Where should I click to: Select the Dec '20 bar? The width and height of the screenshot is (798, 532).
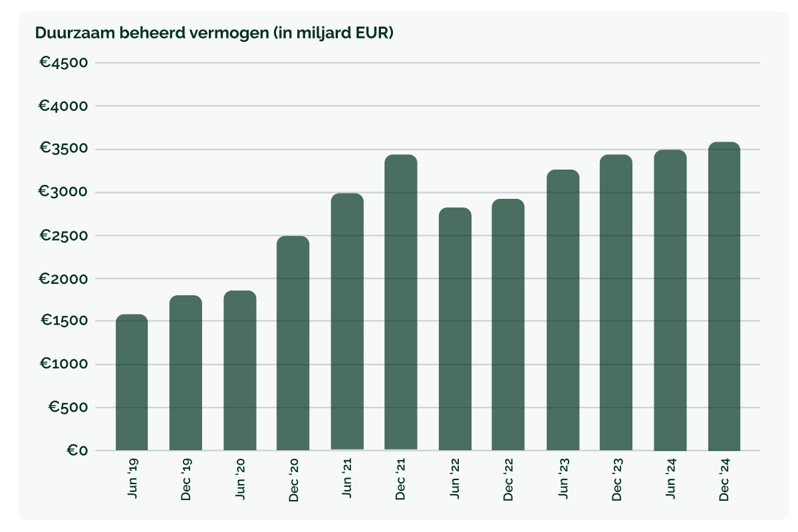point(293,343)
